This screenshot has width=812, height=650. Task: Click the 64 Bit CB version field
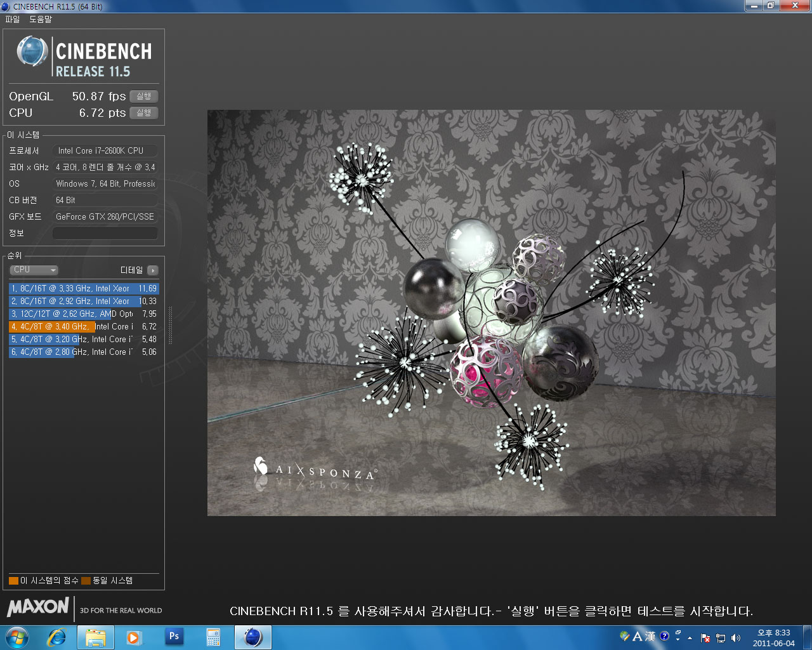tap(105, 200)
